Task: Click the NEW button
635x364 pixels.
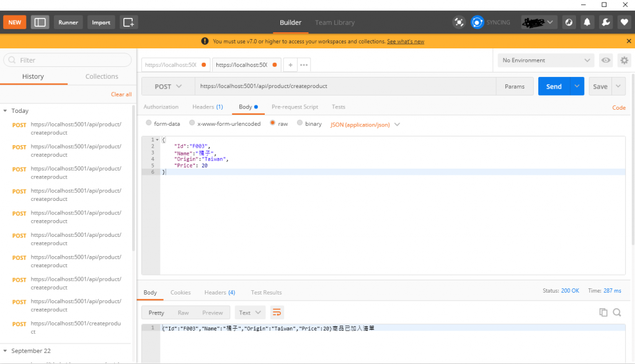Action: pos(15,22)
